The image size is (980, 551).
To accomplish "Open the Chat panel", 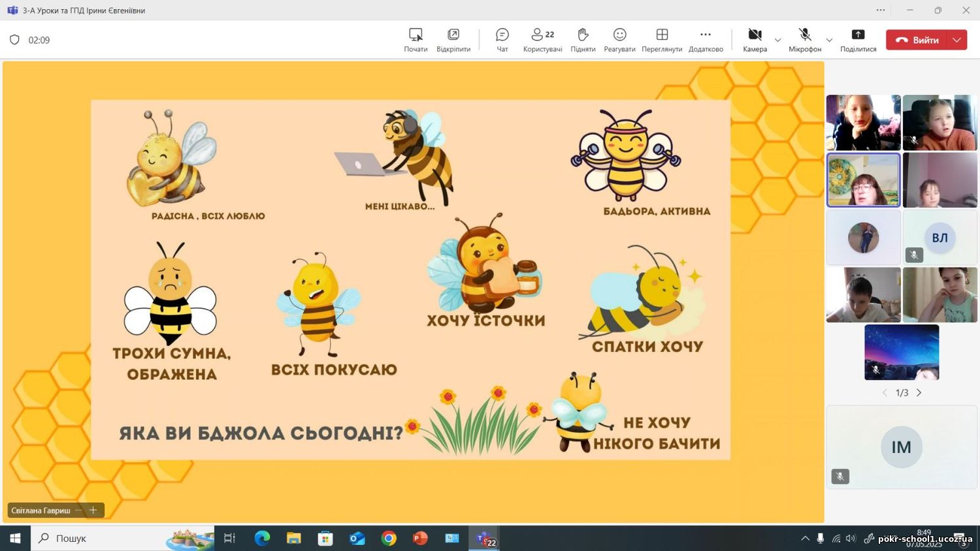I will (502, 39).
